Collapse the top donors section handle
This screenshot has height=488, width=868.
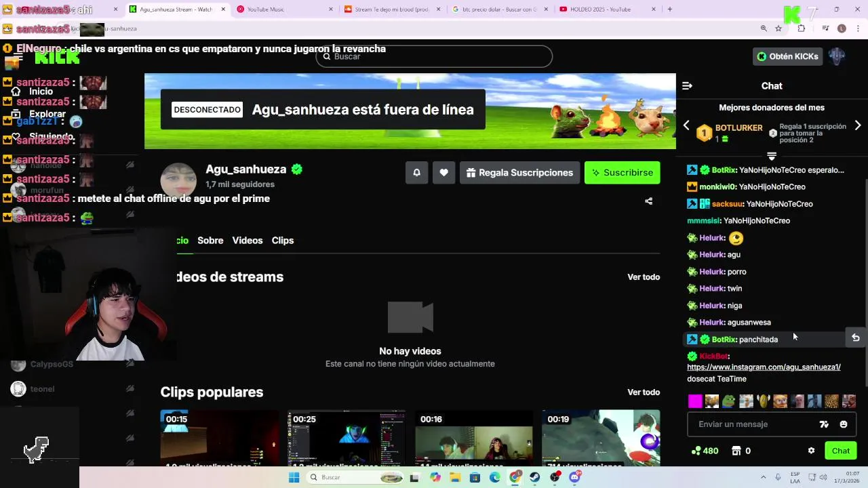click(772, 157)
